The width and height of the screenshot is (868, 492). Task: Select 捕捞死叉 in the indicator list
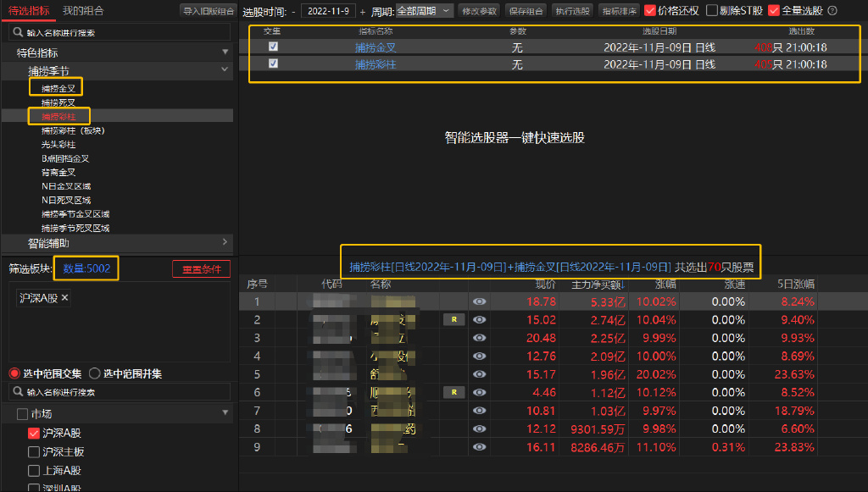[58, 102]
